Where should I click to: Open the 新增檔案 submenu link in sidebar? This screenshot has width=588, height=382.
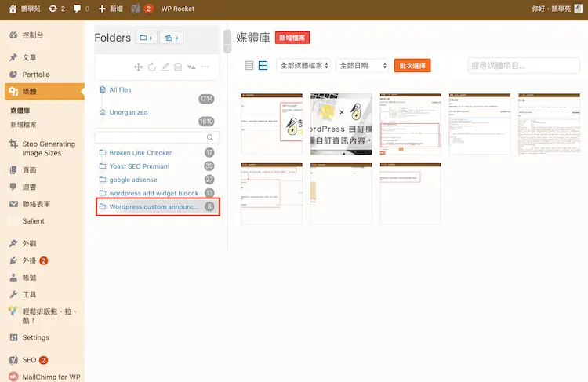(x=24, y=125)
